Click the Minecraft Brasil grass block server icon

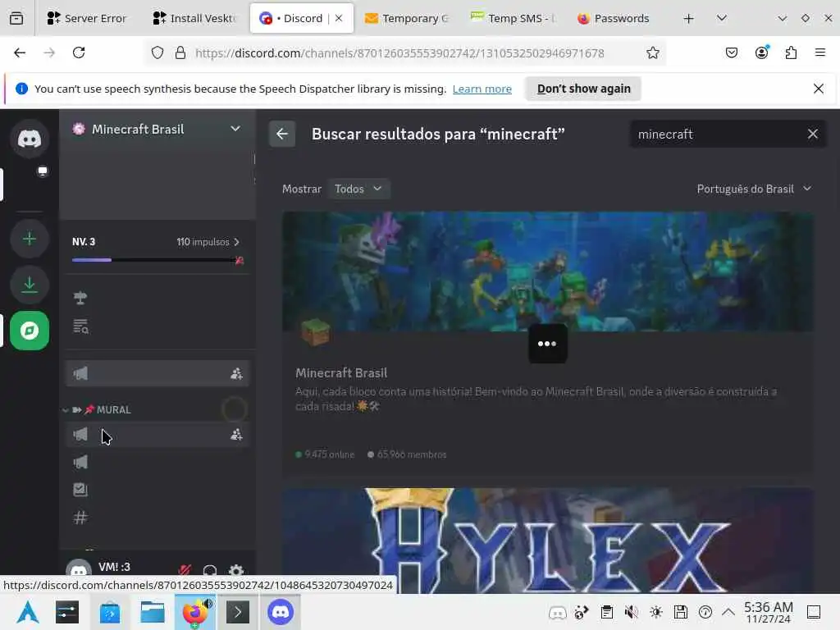tap(316, 331)
